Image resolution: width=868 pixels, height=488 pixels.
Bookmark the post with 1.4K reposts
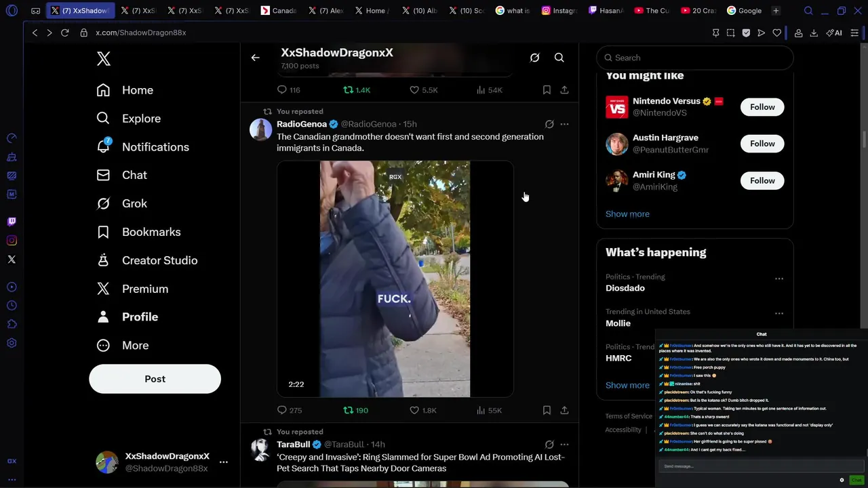tap(547, 89)
